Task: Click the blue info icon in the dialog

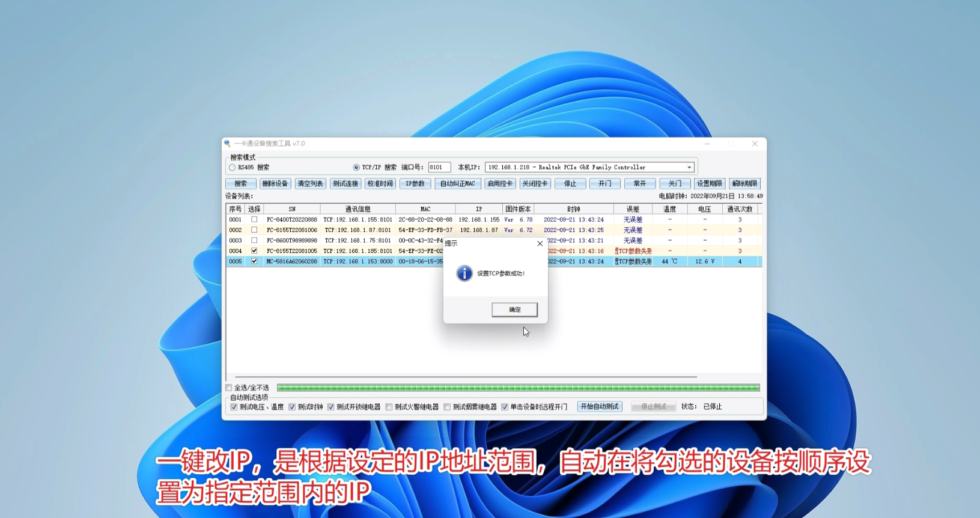Action: click(x=464, y=273)
